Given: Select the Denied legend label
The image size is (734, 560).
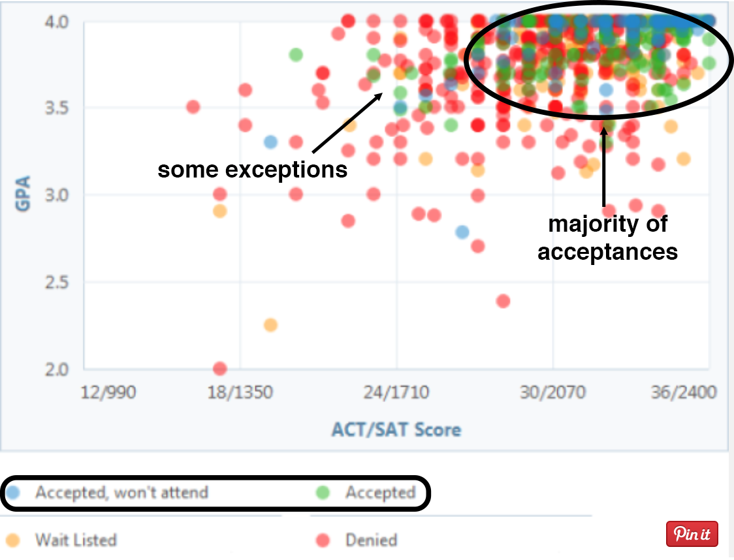Looking at the screenshot, I should pyautogui.click(x=371, y=540).
